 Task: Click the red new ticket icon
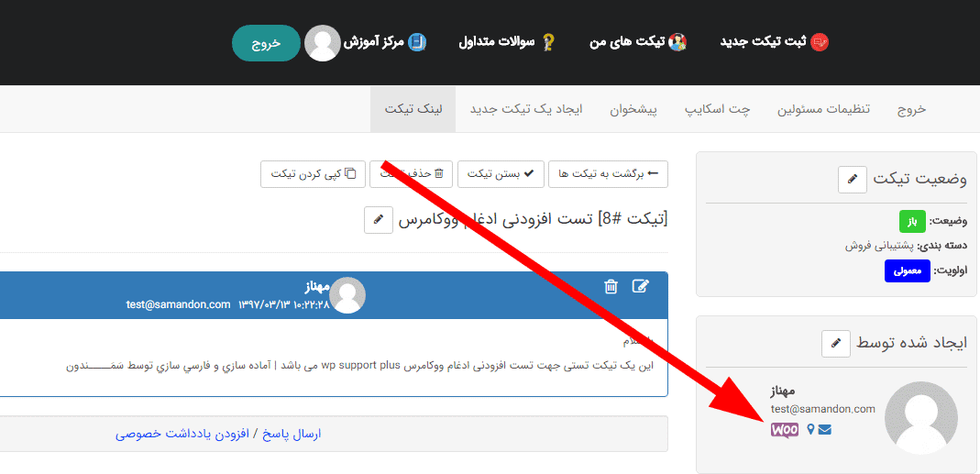[x=820, y=42]
